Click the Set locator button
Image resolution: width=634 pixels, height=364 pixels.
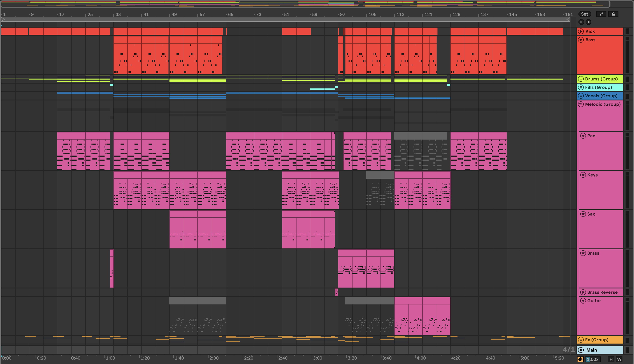point(584,14)
